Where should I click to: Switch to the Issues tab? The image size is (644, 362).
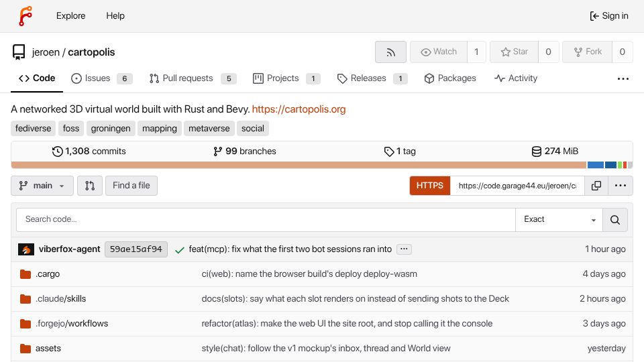101,78
